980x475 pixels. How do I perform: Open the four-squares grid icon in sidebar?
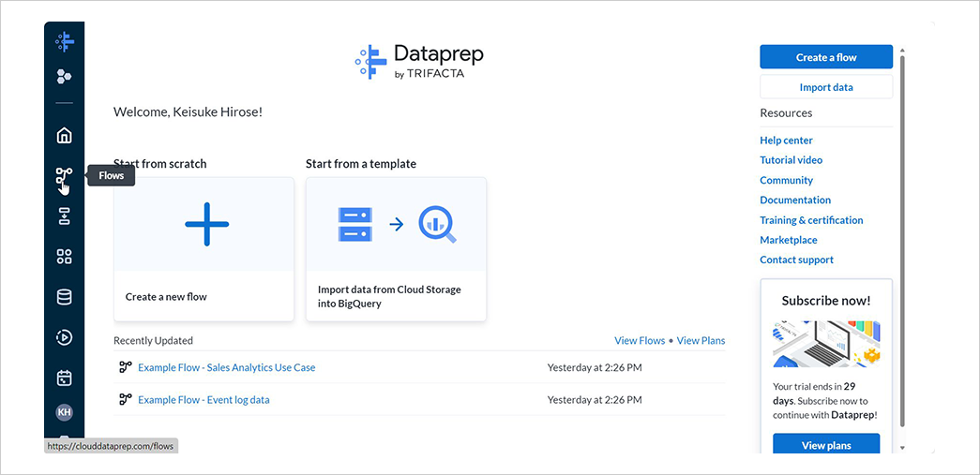pyautogui.click(x=64, y=257)
